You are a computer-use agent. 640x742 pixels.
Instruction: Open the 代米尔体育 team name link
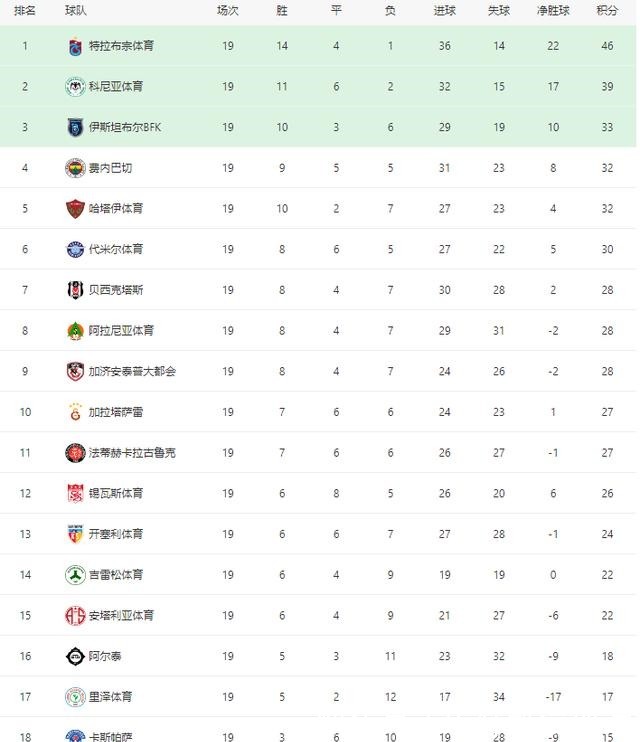[116, 249]
